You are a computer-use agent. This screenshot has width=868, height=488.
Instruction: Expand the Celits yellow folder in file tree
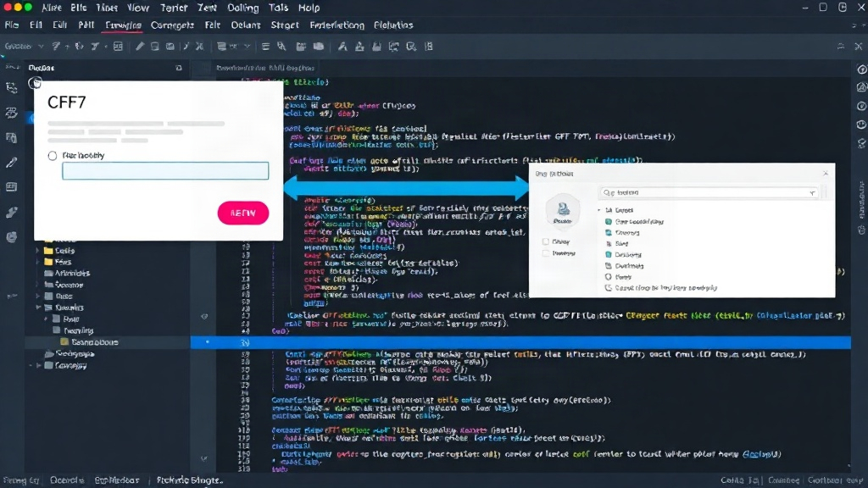[x=37, y=251]
